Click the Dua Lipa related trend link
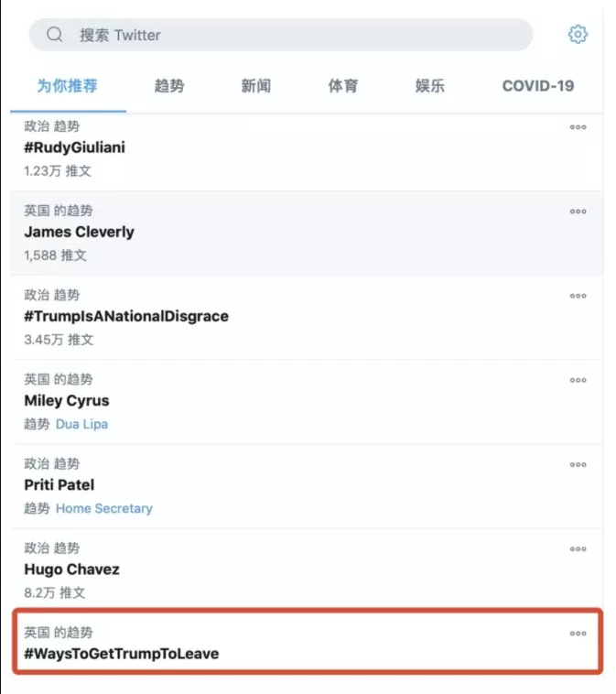Viewport: 616px width, 694px height. (x=81, y=424)
